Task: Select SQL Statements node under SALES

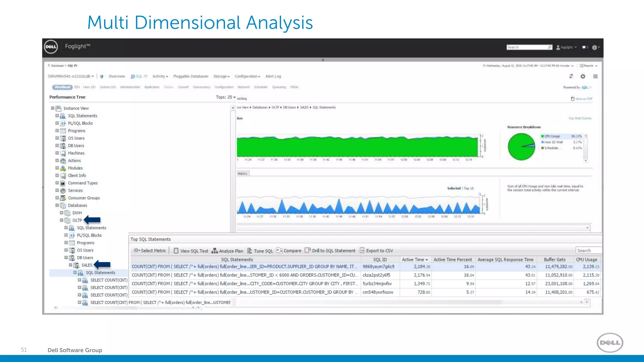Action: point(100,273)
